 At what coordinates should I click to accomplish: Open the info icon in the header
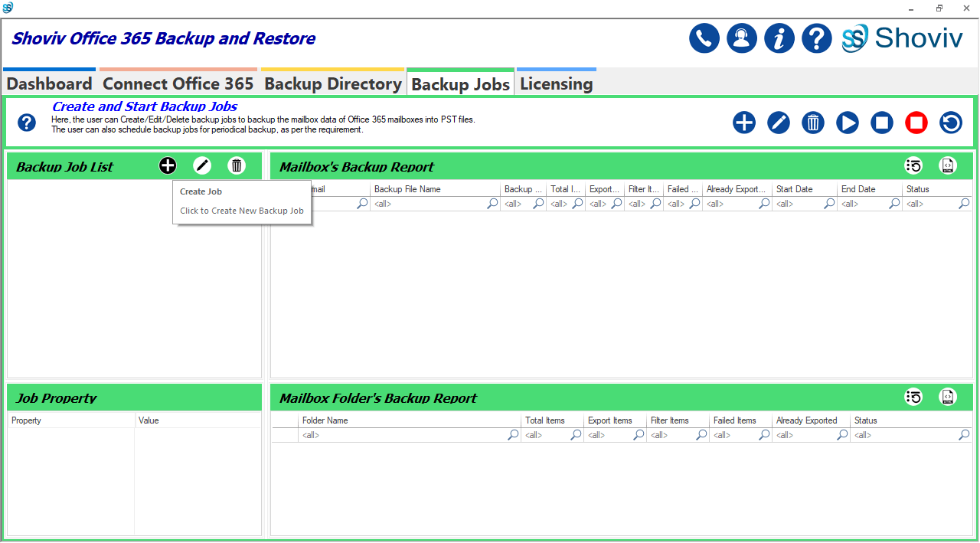[779, 38]
